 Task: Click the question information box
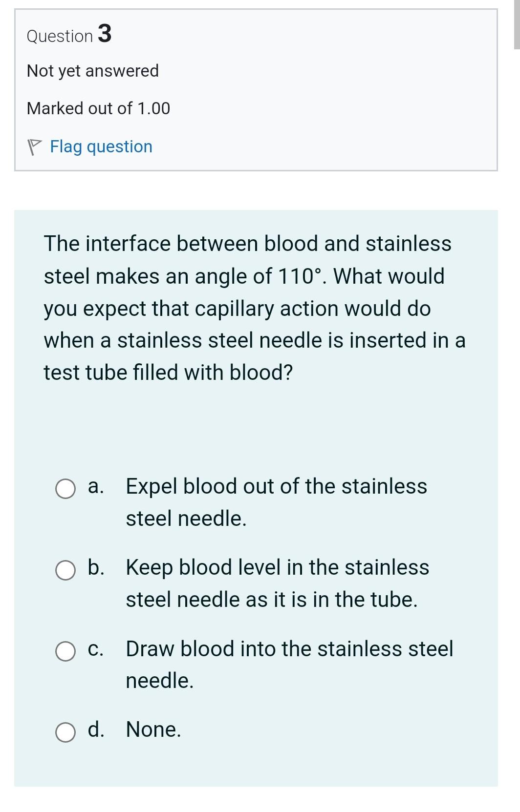point(254,88)
